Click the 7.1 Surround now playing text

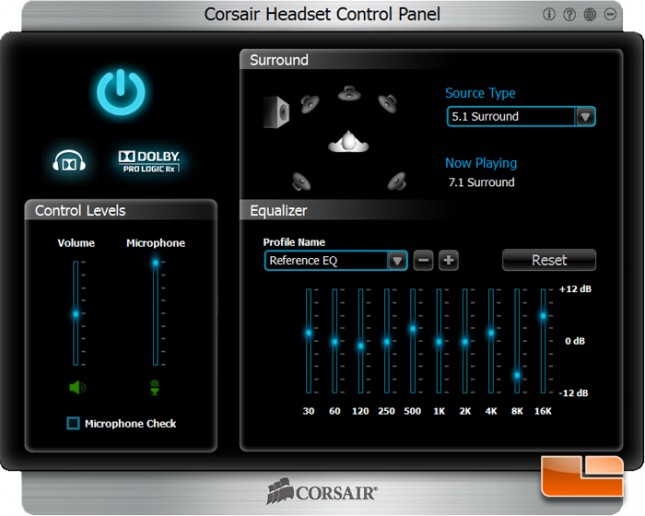tap(481, 182)
